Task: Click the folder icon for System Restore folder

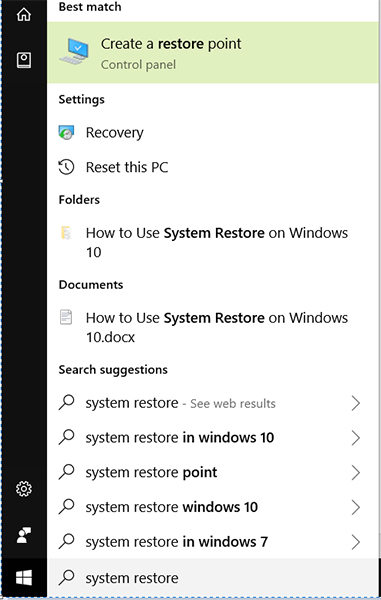Action: 66,233
